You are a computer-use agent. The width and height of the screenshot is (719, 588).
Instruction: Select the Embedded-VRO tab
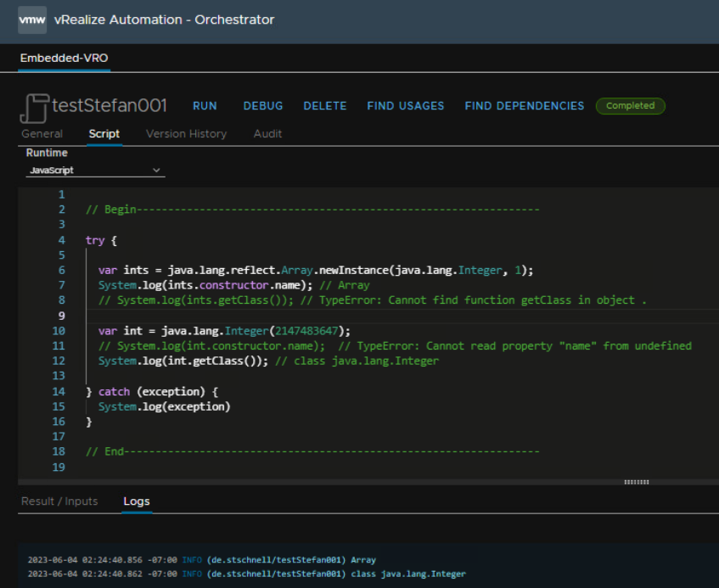coord(64,59)
